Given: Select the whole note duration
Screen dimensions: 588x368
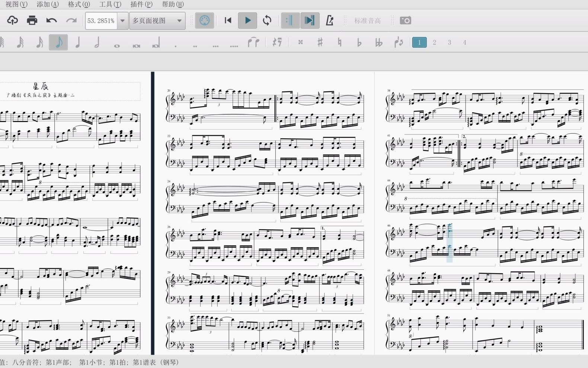Looking at the screenshot, I should pyautogui.click(x=117, y=45).
